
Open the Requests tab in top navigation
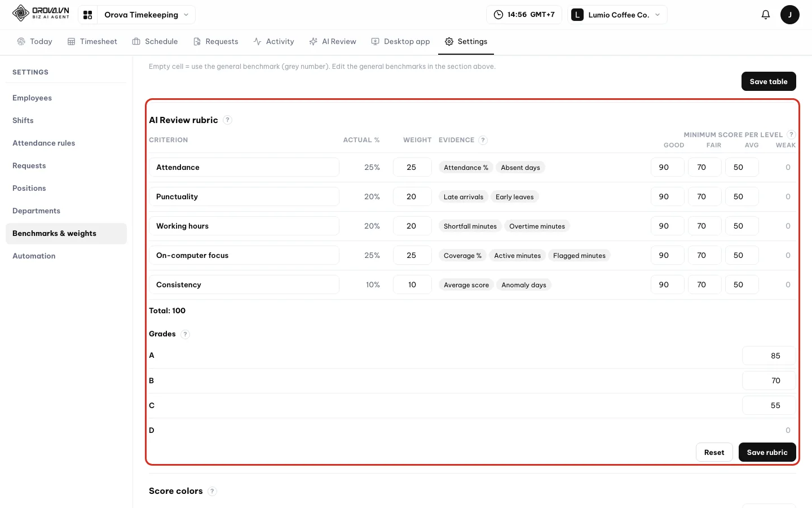click(215, 42)
